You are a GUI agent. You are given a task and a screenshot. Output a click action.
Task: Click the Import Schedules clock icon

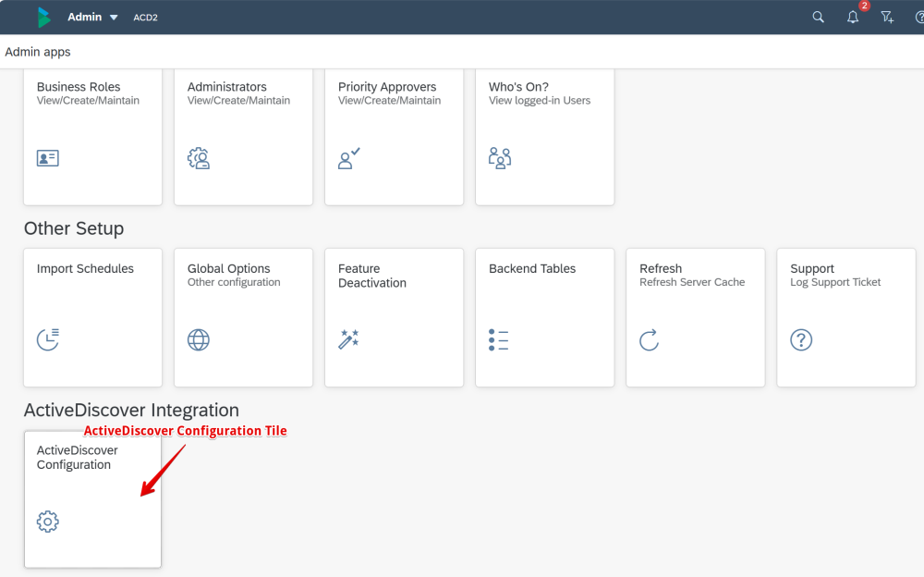[x=48, y=339]
